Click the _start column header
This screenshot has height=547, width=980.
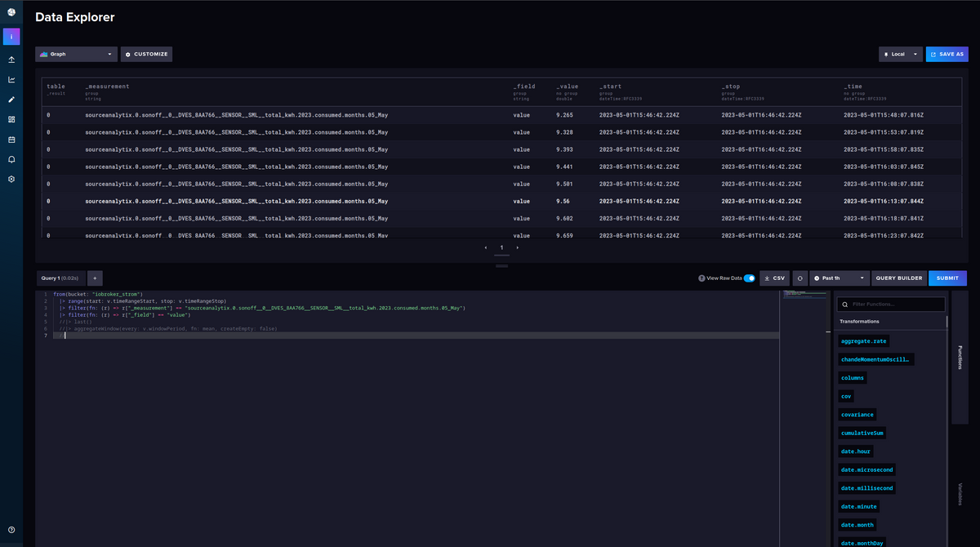tap(611, 87)
